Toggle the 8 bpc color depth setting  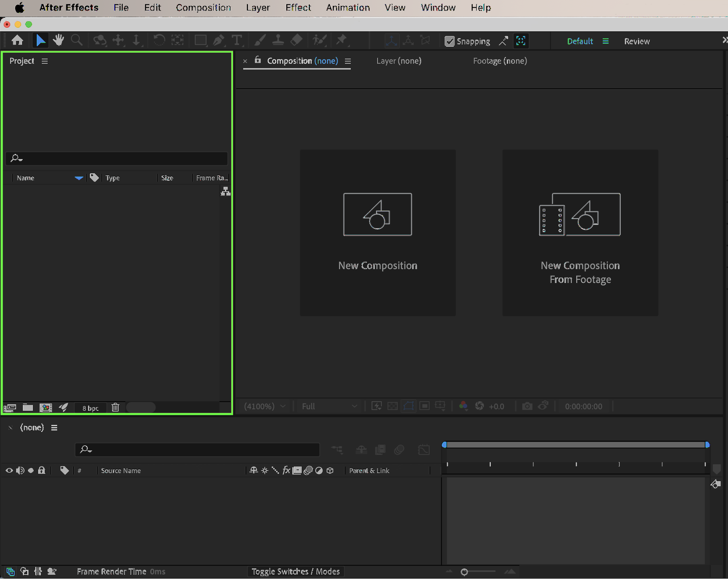pos(90,408)
